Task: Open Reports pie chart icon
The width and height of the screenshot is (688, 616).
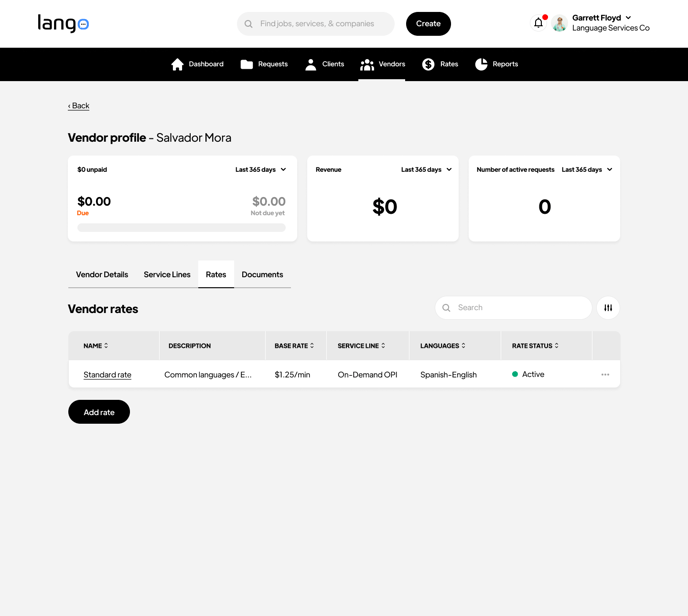Action: (x=481, y=64)
